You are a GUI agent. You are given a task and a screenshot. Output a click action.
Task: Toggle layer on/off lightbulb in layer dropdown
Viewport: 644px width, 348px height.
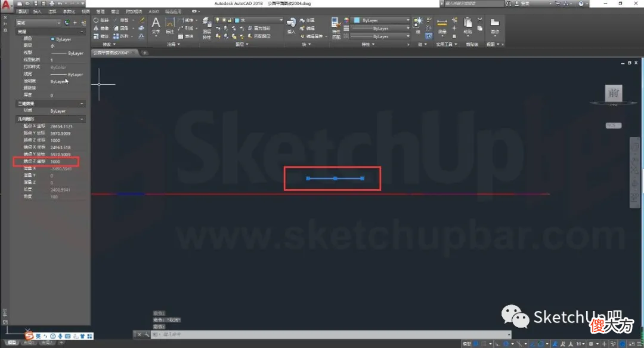click(x=218, y=20)
